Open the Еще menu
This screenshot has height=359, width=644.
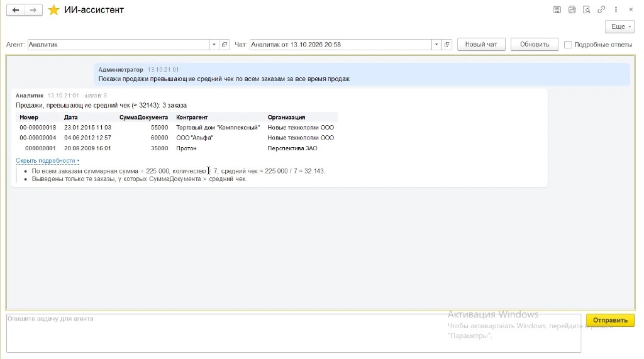(619, 26)
